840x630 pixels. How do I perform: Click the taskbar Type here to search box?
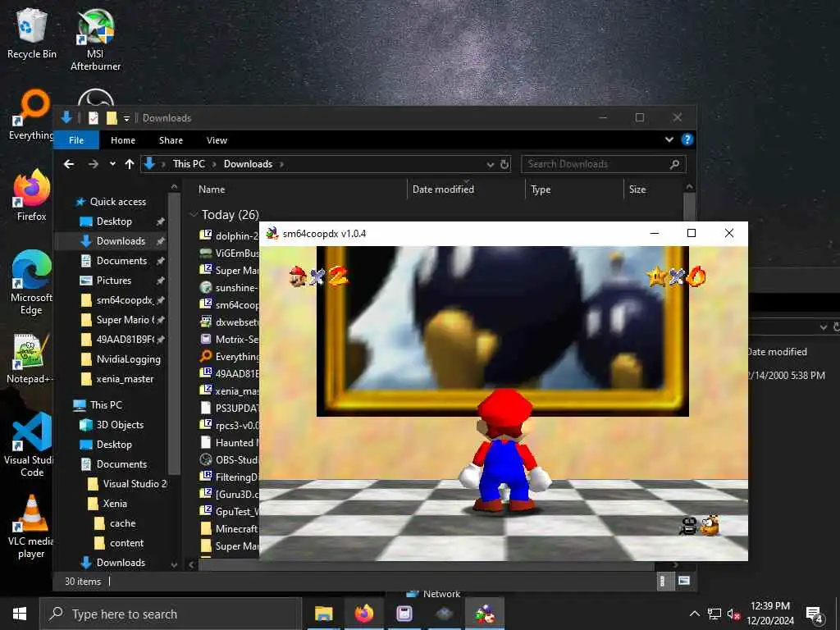tap(171, 614)
